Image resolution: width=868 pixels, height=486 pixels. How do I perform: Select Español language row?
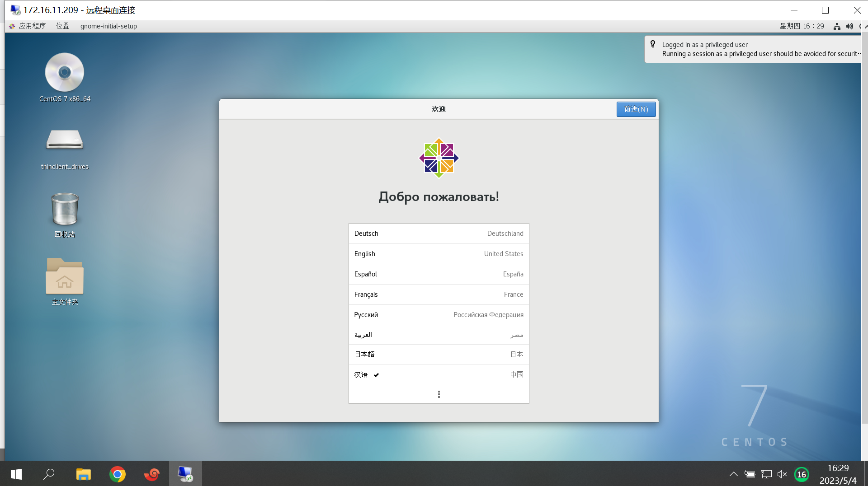click(x=439, y=274)
